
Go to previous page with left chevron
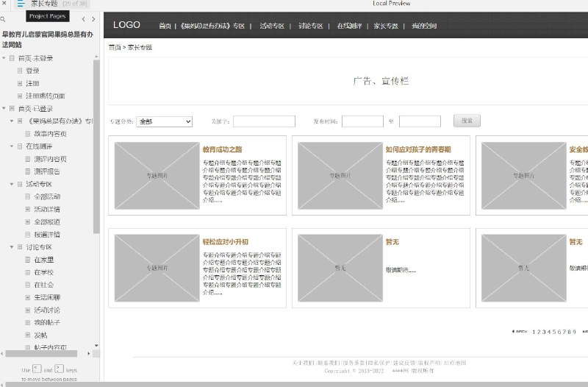pyautogui.click(x=83, y=19)
